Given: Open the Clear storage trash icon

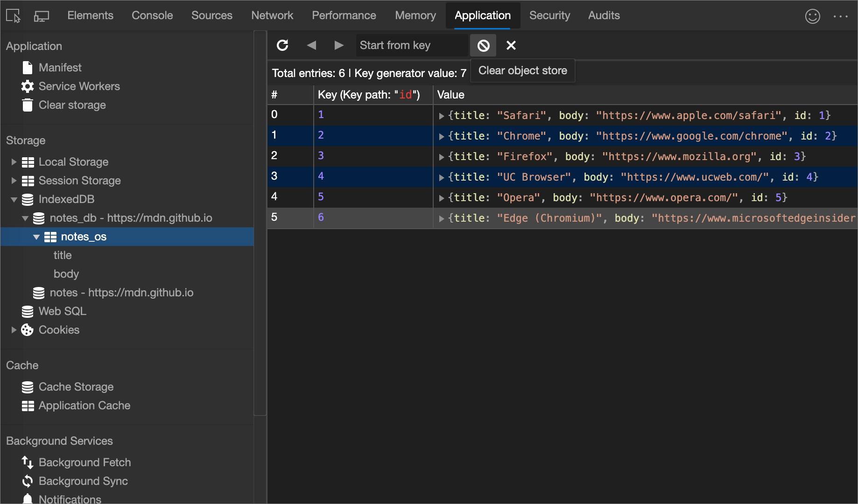Looking at the screenshot, I should [x=28, y=105].
